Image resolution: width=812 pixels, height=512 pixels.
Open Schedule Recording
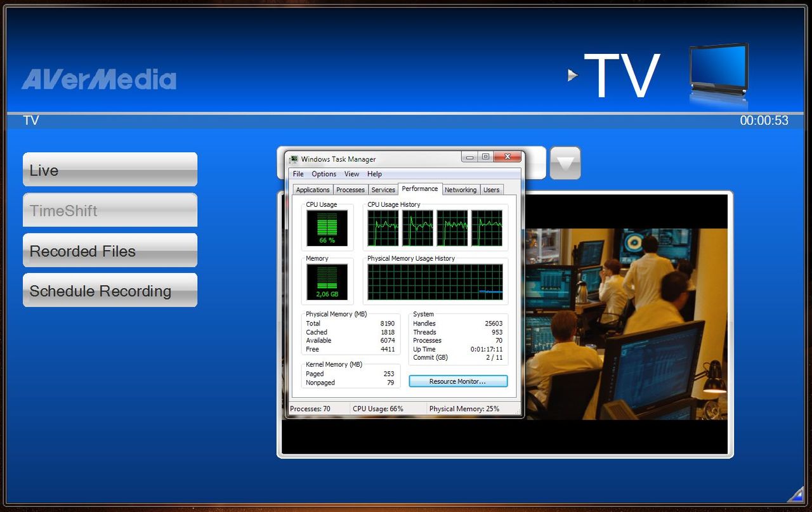110,291
